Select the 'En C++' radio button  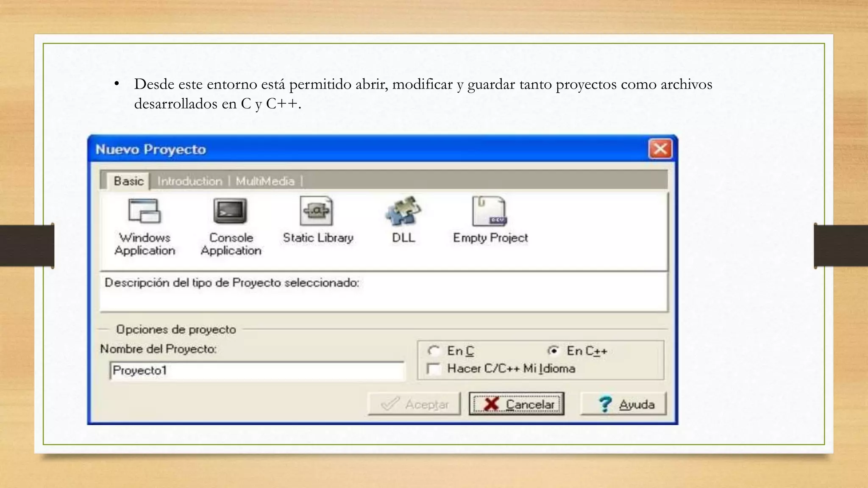tap(553, 351)
